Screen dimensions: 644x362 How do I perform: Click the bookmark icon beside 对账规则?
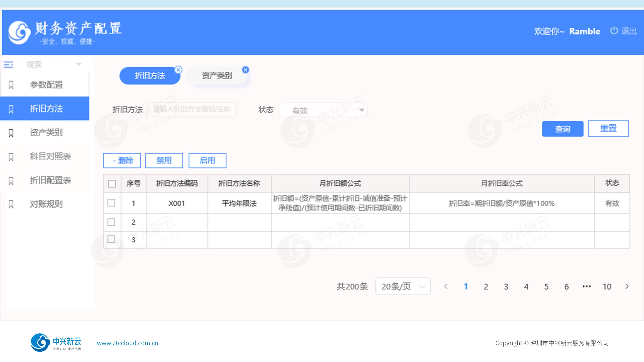coord(11,204)
